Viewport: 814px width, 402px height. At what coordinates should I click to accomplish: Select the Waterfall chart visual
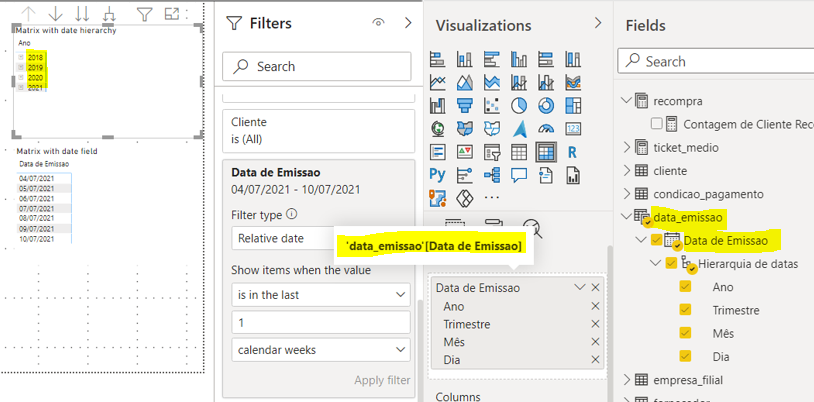pyautogui.click(x=438, y=105)
